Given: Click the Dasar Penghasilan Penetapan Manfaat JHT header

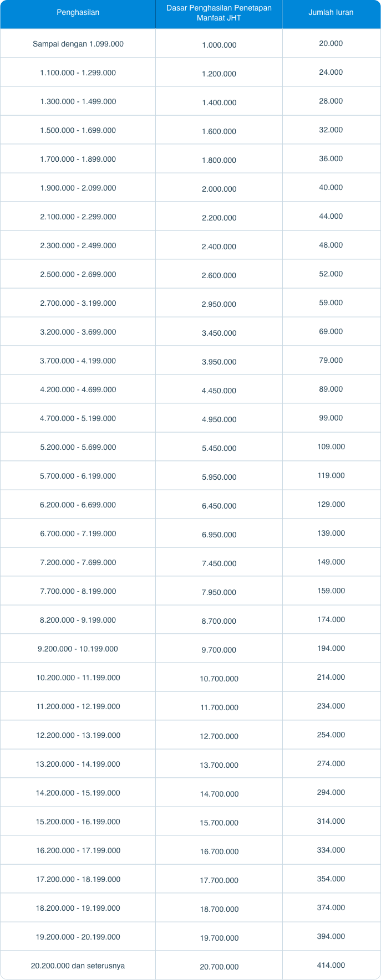Looking at the screenshot, I should [219, 13].
